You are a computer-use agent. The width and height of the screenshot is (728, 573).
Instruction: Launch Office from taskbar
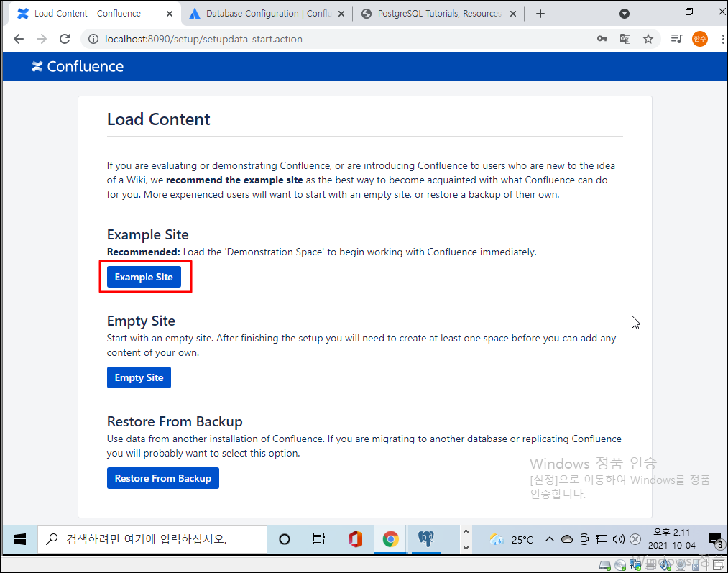(x=356, y=539)
